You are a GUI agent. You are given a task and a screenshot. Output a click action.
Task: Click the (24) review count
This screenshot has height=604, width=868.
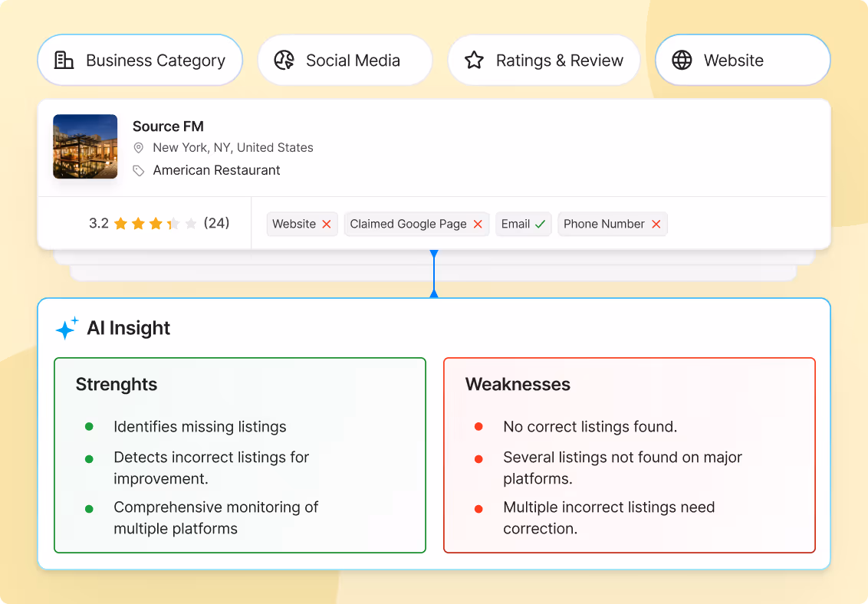click(x=216, y=223)
